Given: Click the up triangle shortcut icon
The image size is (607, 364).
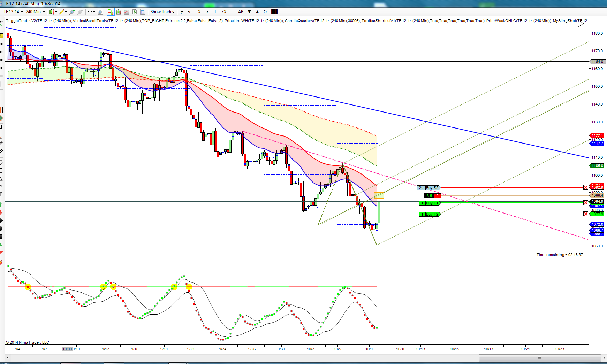Looking at the screenshot, I should point(257,12).
